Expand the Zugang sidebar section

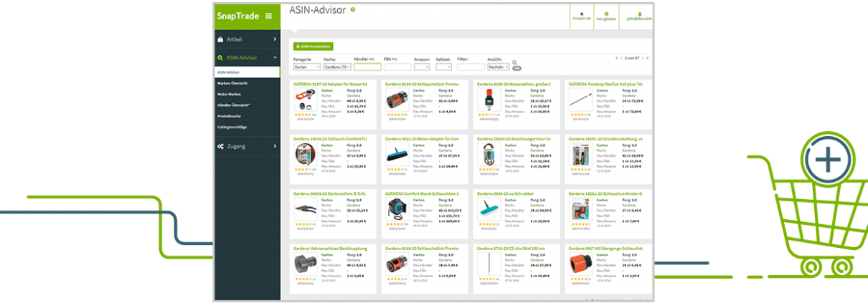(247, 146)
